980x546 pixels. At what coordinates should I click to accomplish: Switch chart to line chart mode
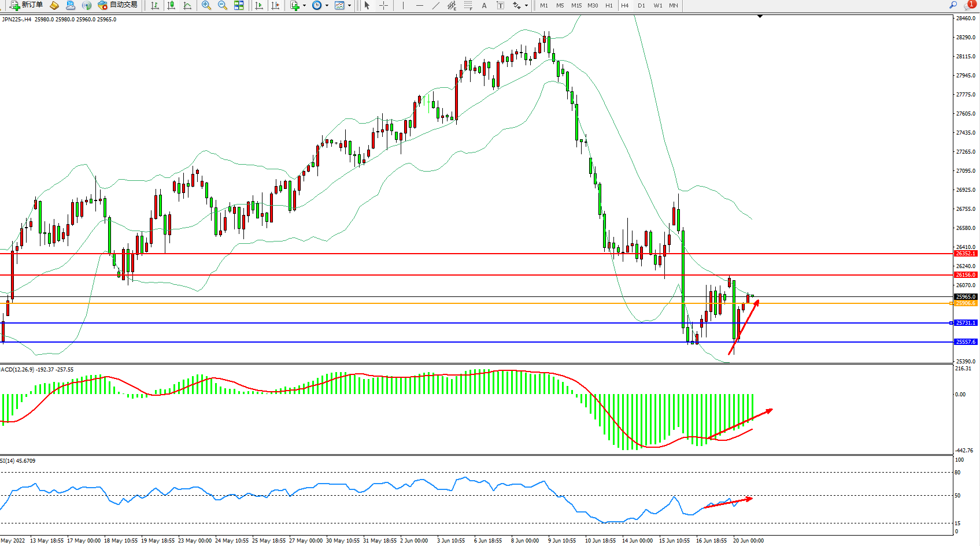(187, 5)
